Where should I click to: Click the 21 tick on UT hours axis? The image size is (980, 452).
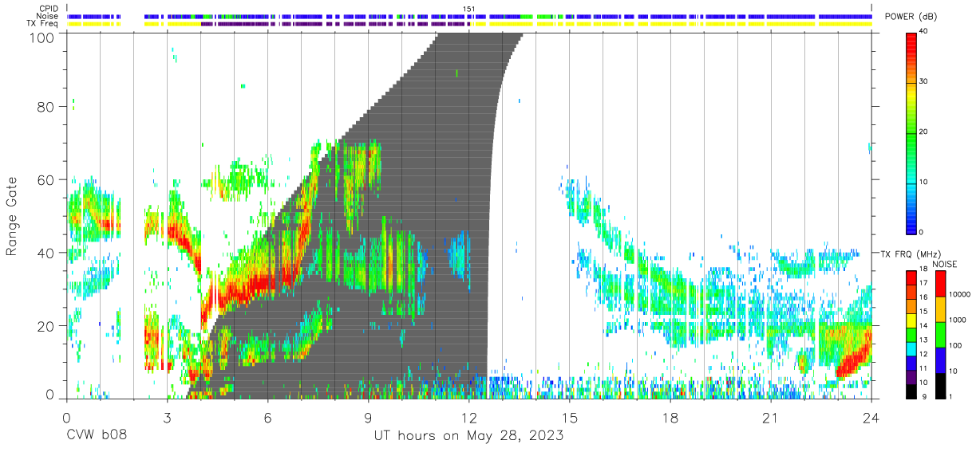(x=771, y=417)
